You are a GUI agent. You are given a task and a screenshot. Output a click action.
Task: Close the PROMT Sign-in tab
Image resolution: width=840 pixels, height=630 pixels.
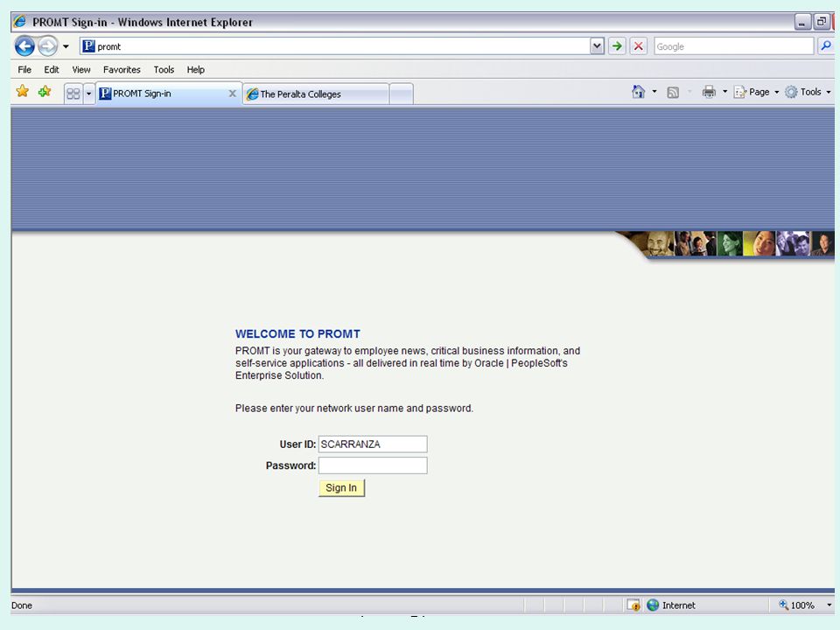pos(233,94)
